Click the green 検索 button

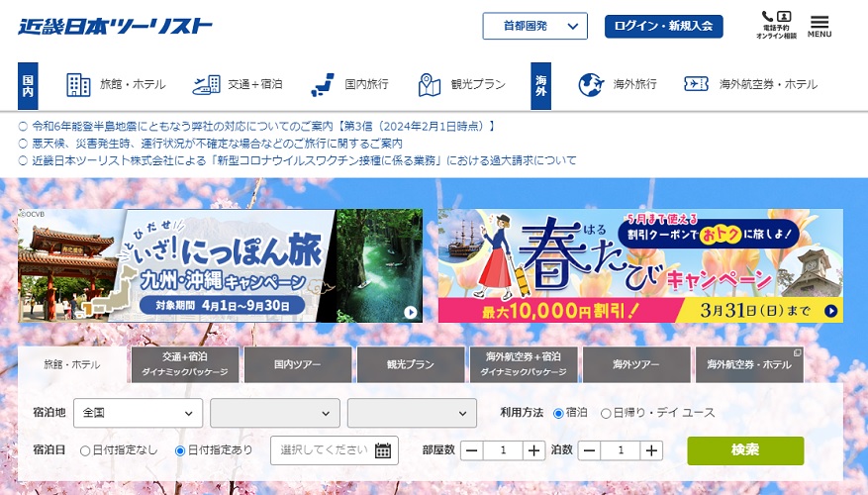click(x=745, y=450)
